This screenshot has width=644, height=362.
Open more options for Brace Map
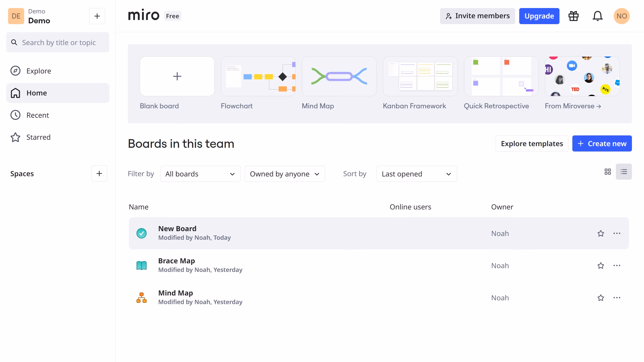coord(617,265)
